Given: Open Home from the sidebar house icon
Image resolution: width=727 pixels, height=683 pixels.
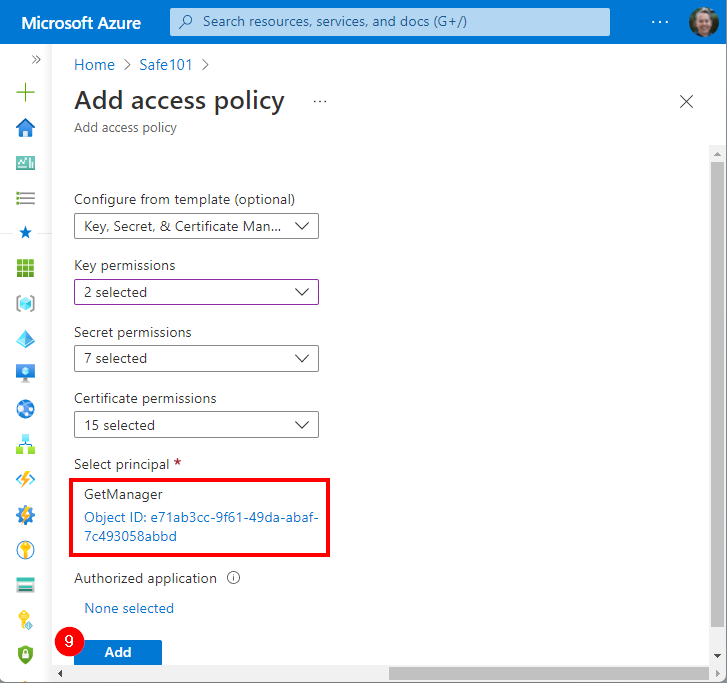Looking at the screenshot, I should (x=26, y=127).
